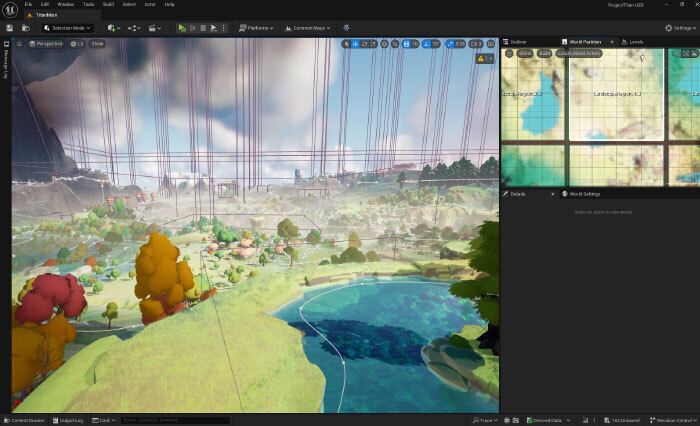Open the scale snap value 0.25
This screenshot has width=700, height=426.
tap(460, 44)
